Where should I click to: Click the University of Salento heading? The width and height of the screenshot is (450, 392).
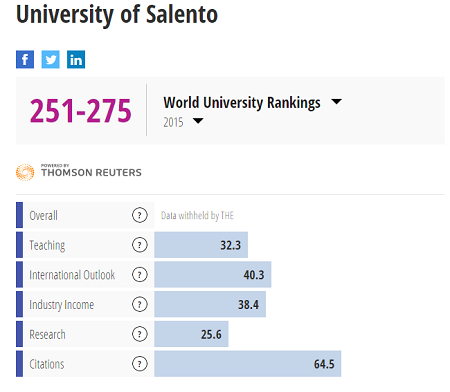117,15
